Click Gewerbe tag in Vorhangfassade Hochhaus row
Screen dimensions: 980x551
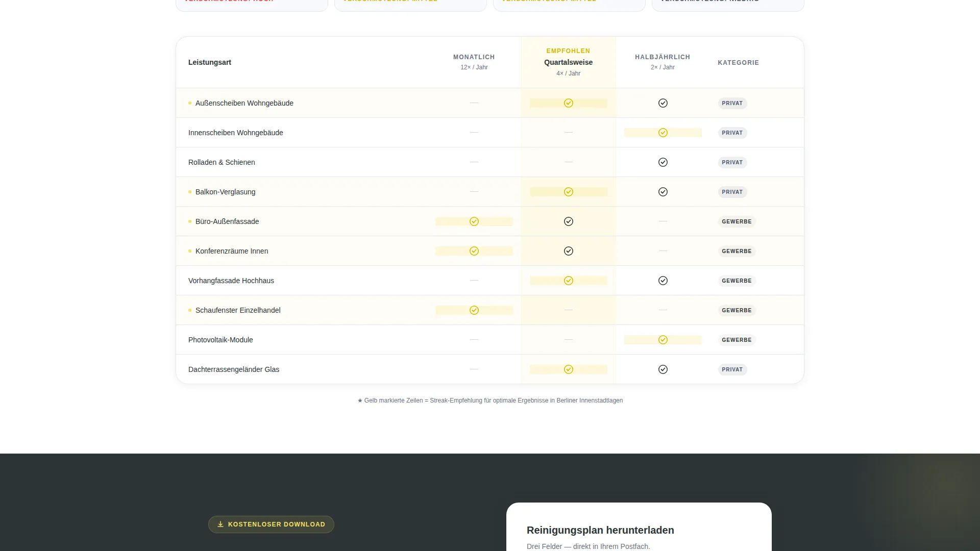(x=737, y=281)
